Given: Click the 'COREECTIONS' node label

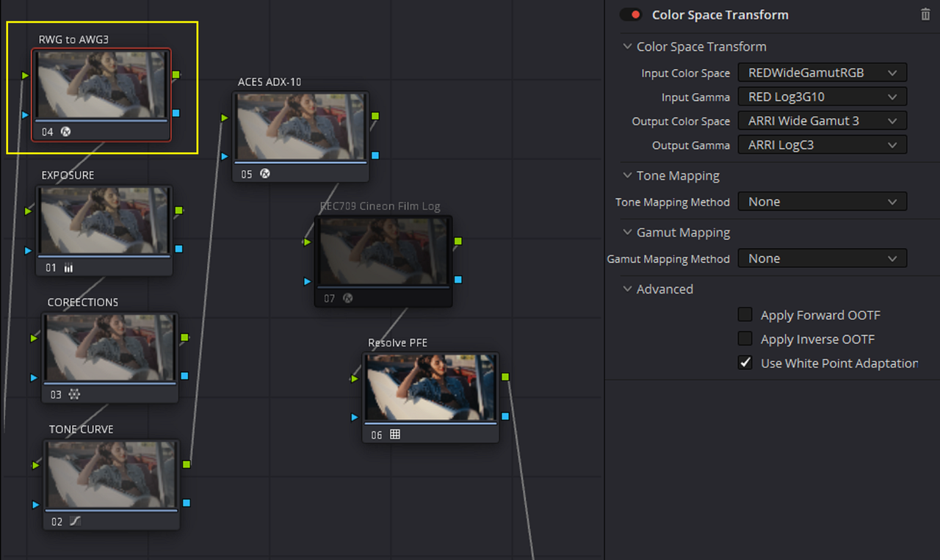Looking at the screenshot, I should coord(83,302).
